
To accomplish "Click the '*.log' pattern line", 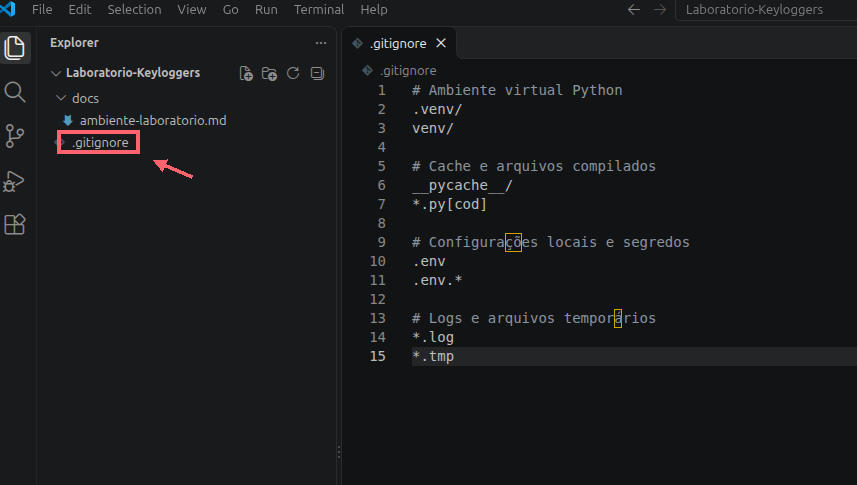I will pos(433,337).
